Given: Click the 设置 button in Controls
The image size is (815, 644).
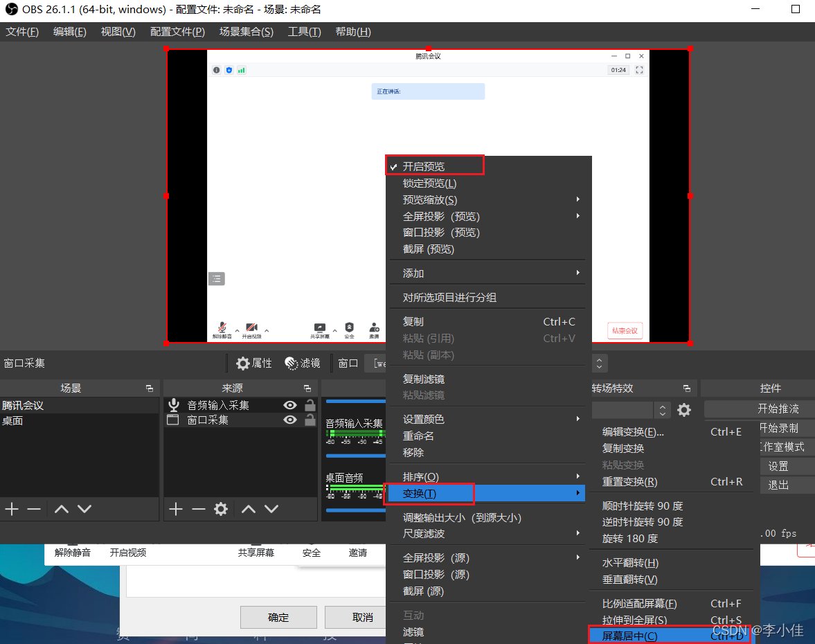Looking at the screenshot, I should click(787, 466).
